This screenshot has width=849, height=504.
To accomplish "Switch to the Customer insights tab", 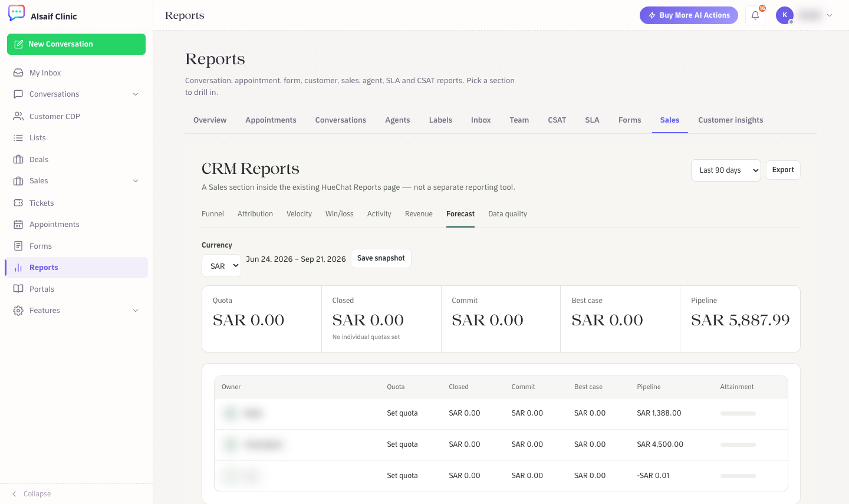I will [x=730, y=120].
